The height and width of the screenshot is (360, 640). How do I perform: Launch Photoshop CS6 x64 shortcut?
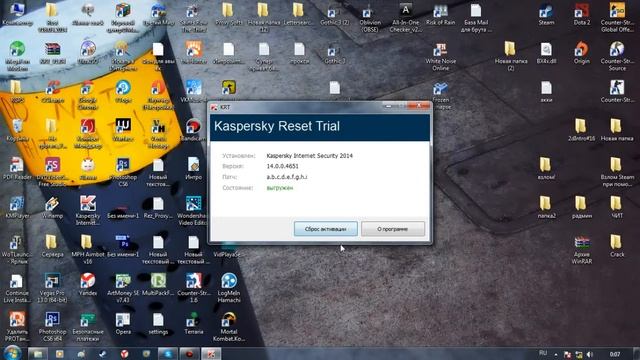coord(52,327)
